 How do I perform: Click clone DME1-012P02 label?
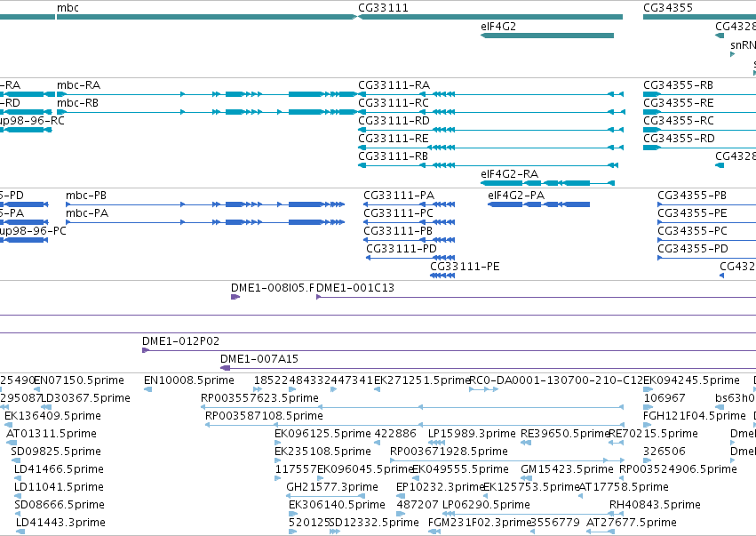pos(181,341)
